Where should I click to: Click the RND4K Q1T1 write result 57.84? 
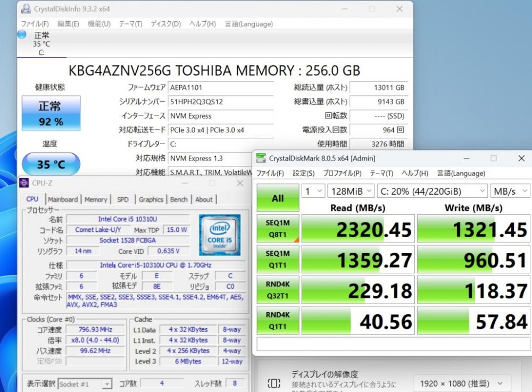point(473,320)
